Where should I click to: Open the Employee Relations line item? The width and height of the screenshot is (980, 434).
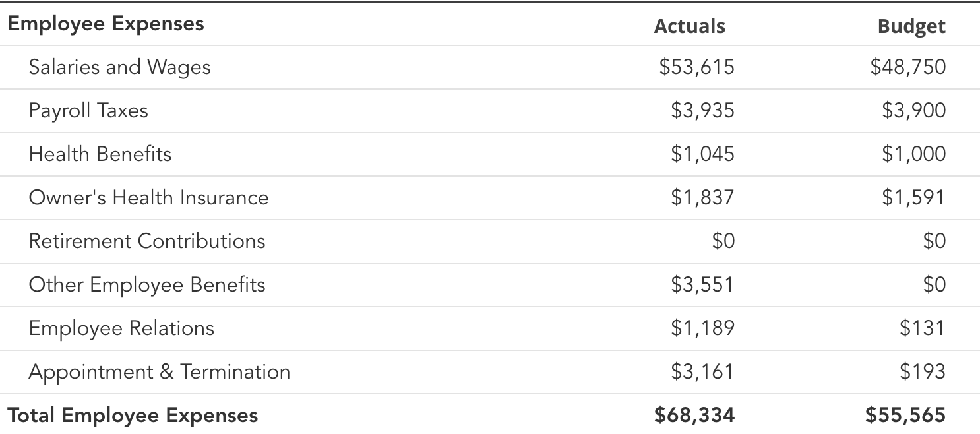tap(121, 328)
